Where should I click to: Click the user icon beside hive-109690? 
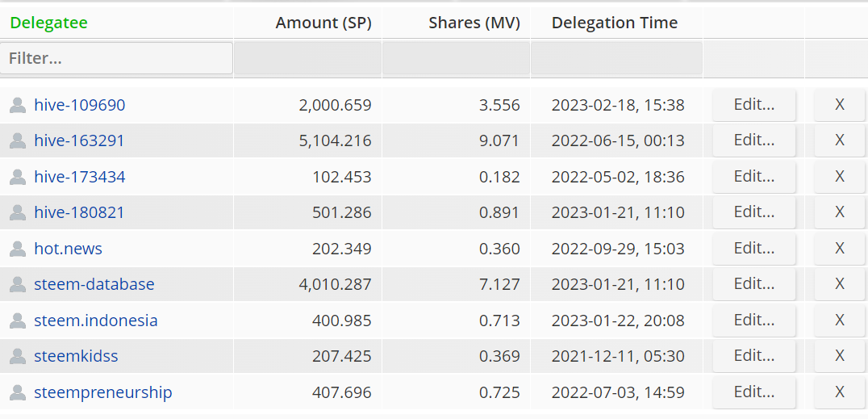[18, 106]
